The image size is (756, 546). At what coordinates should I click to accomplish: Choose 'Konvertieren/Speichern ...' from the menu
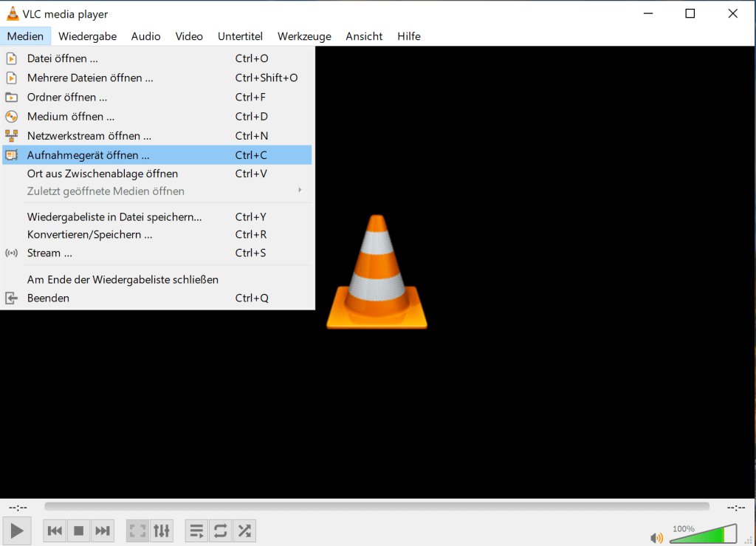[89, 234]
